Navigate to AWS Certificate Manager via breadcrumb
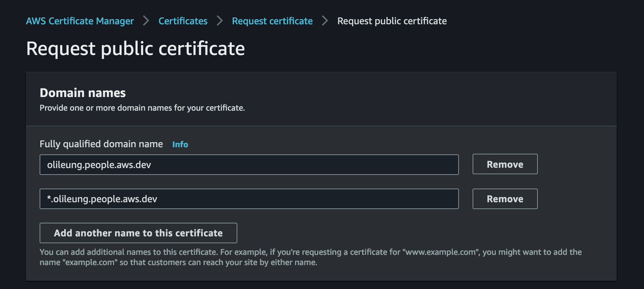 coord(80,21)
